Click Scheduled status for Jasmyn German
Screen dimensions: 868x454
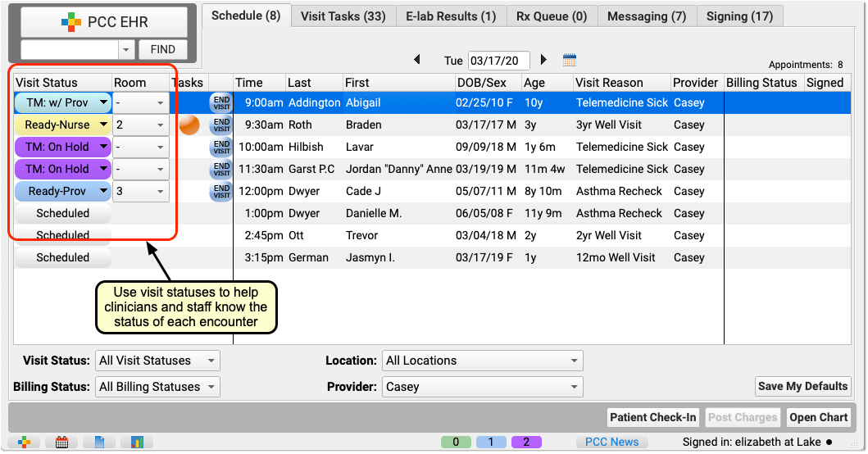62,258
